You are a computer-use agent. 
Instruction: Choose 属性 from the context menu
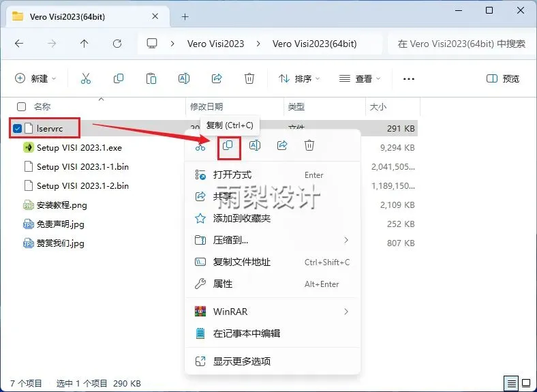click(x=273, y=284)
